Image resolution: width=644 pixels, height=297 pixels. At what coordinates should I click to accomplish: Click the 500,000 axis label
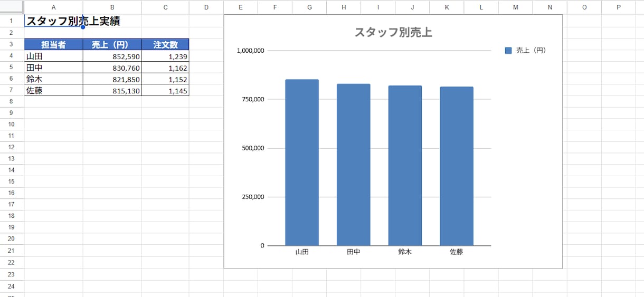tap(252, 148)
